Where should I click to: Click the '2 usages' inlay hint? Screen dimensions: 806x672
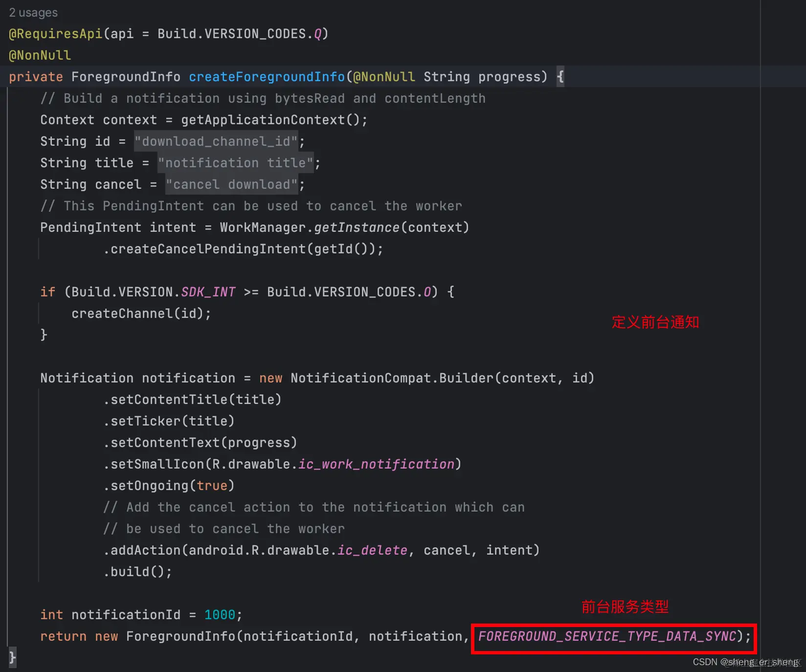[33, 13]
